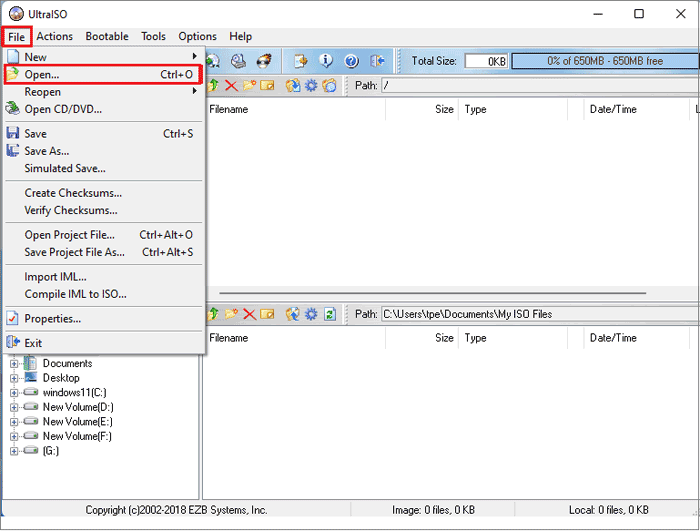Screen dimensions: 700x531
Task: Select New Volume(E:) in the local tree
Action: click(78, 422)
